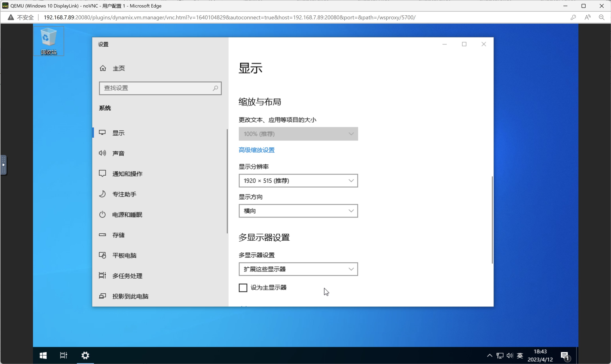
Task: Show hidden tray icons chevron
Action: tap(489, 355)
